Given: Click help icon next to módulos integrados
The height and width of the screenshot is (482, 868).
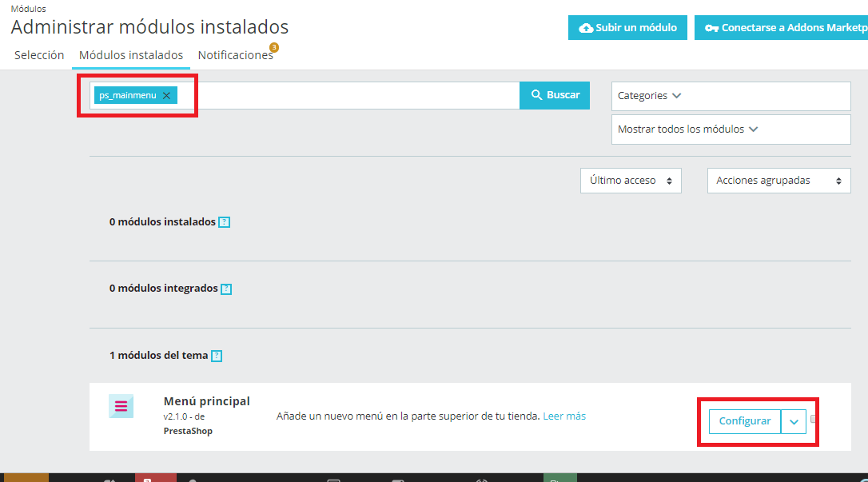Looking at the screenshot, I should 226,289.
